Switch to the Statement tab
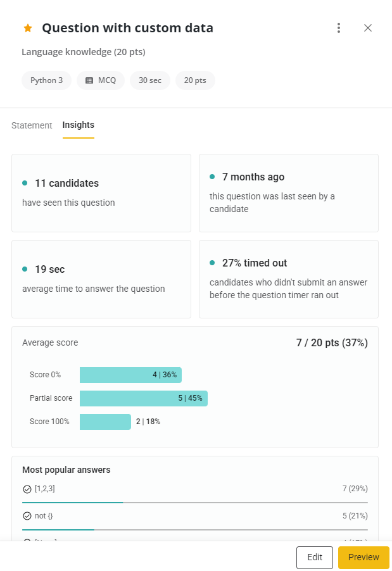 click(x=32, y=125)
